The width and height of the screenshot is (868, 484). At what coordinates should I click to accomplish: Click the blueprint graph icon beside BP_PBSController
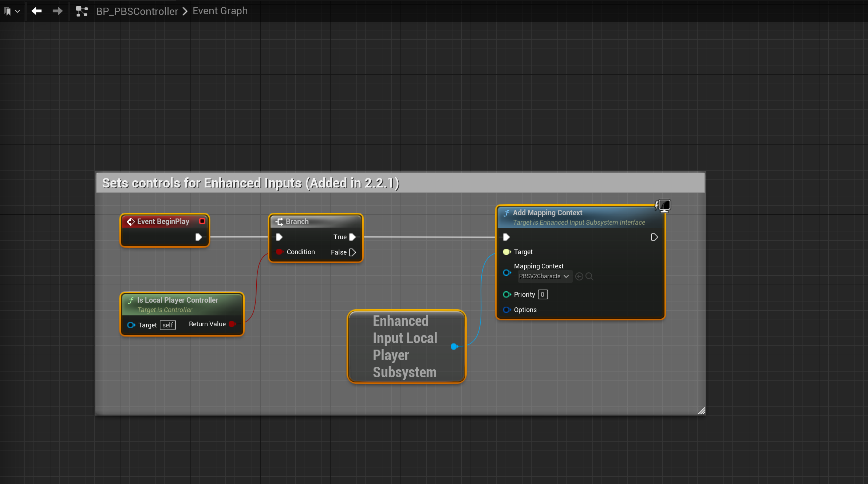tap(82, 11)
